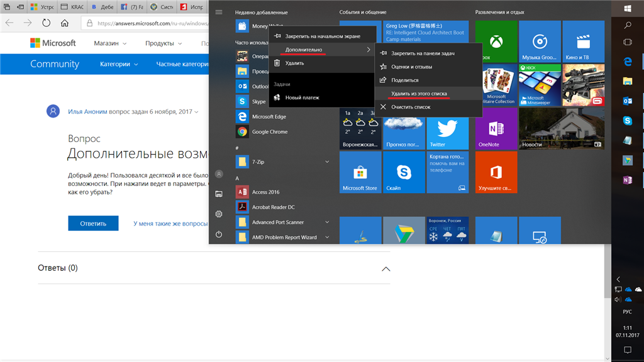The image size is (644, 362).
Task: Collapse the Ответы (0) section
Action: [x=386, y=269]
